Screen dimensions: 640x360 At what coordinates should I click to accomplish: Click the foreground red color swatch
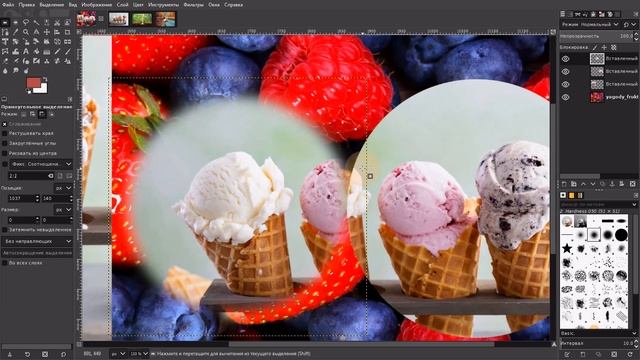tap(33, 83)
